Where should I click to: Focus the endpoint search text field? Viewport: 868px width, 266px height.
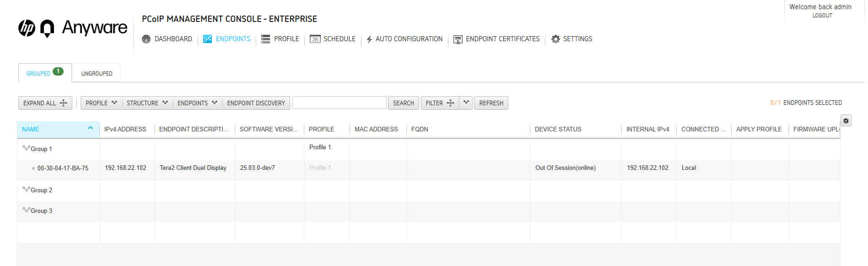coord(340,103)
